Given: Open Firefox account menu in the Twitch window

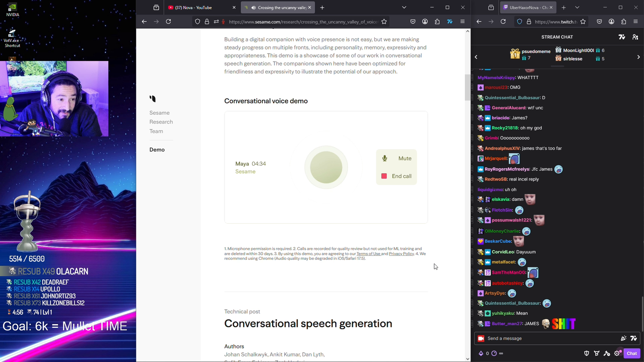Looking at the screenshot, I should point(611,22).
